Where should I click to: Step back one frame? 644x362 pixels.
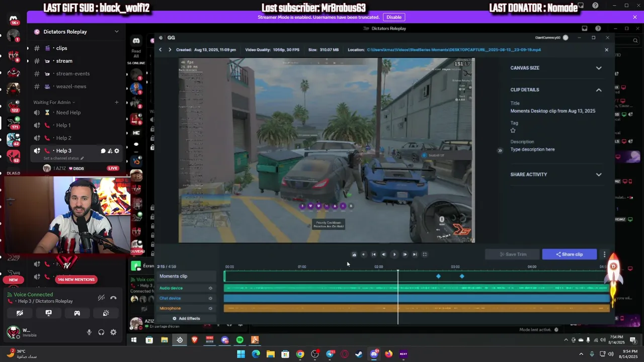pos(383,254)
